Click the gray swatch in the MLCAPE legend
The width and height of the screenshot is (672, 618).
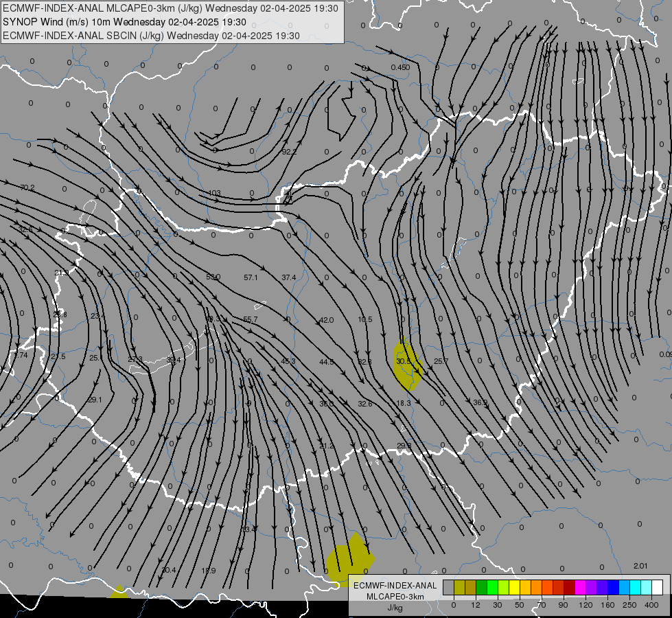coord(448,587)
